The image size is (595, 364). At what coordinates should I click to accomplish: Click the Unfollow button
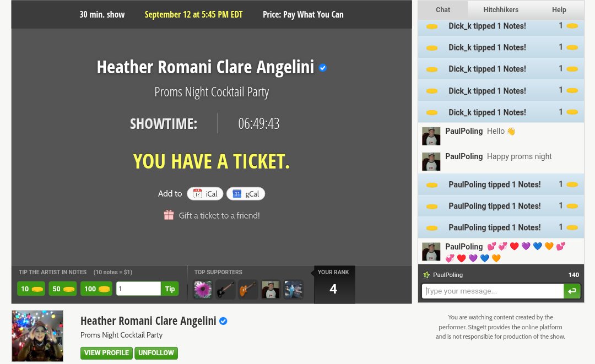tap(156, 353)
